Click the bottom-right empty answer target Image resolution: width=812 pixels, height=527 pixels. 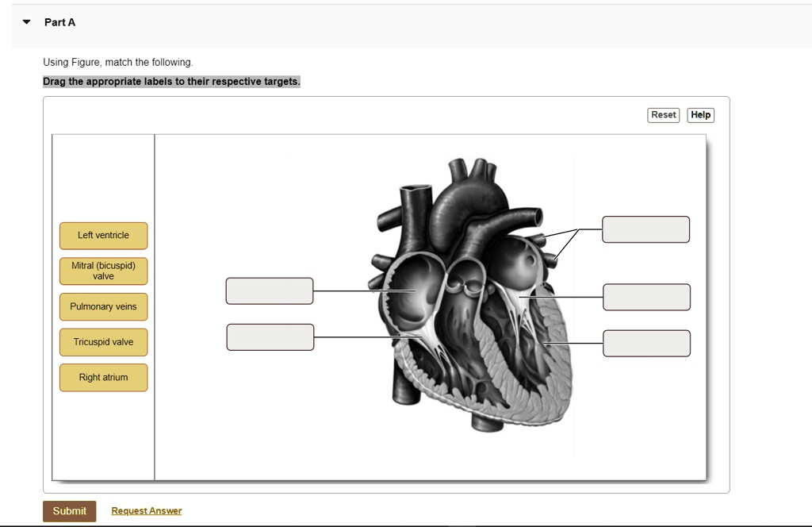(646, 343)
